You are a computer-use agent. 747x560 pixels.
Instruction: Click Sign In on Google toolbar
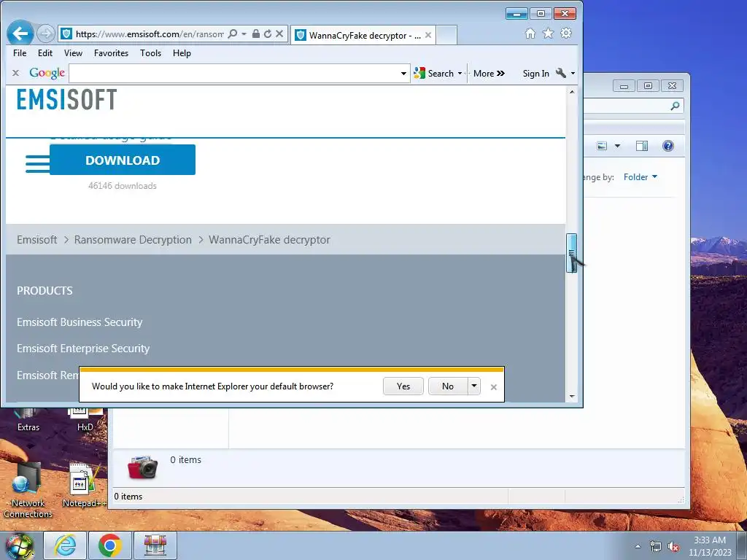pyautogui.click(x=536, y=74)
